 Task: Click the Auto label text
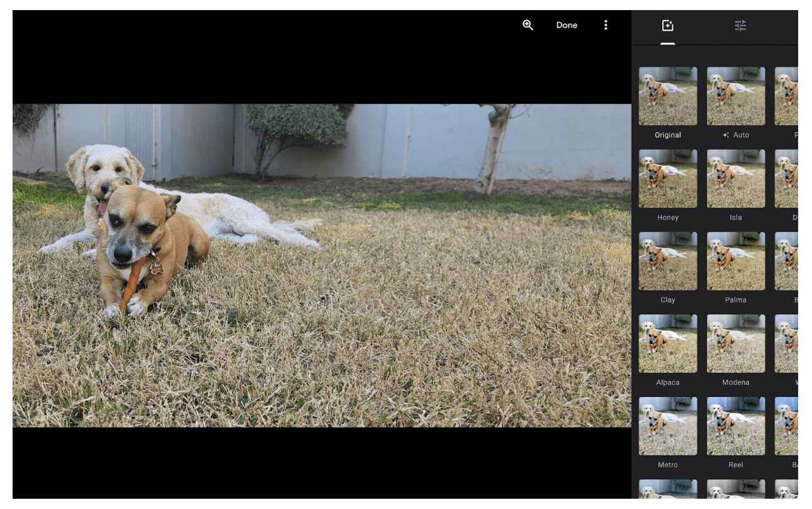[x=740, y=135]
